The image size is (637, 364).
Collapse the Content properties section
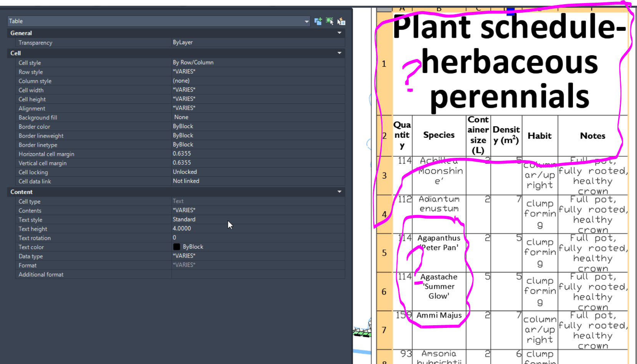coord(339,192)
